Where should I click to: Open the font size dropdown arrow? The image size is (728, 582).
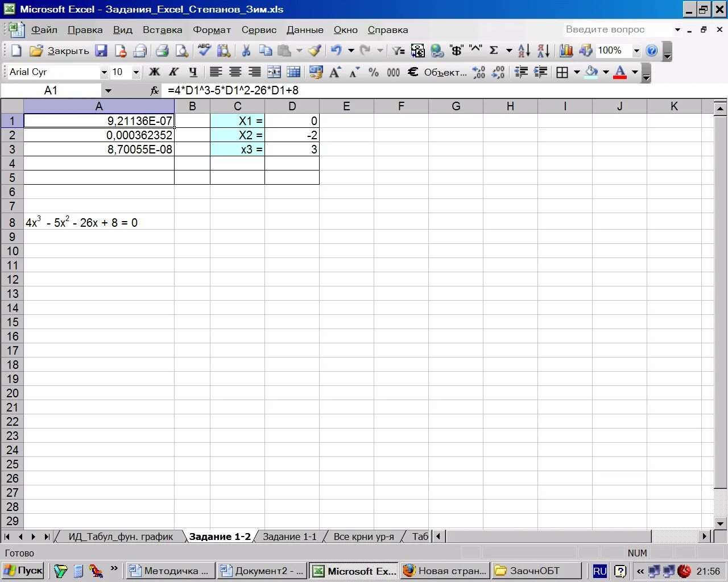click(x=136, y=72)
